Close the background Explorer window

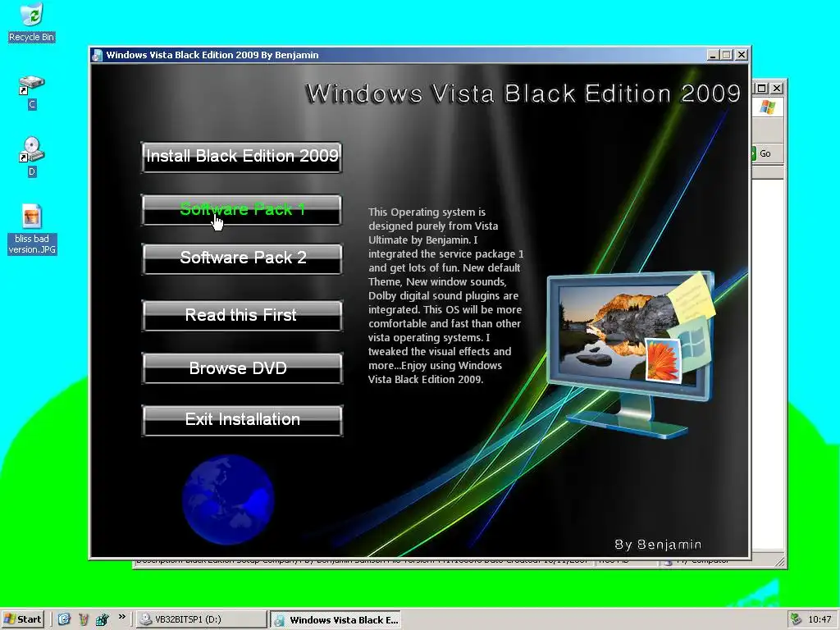click(x=777, y=88)
